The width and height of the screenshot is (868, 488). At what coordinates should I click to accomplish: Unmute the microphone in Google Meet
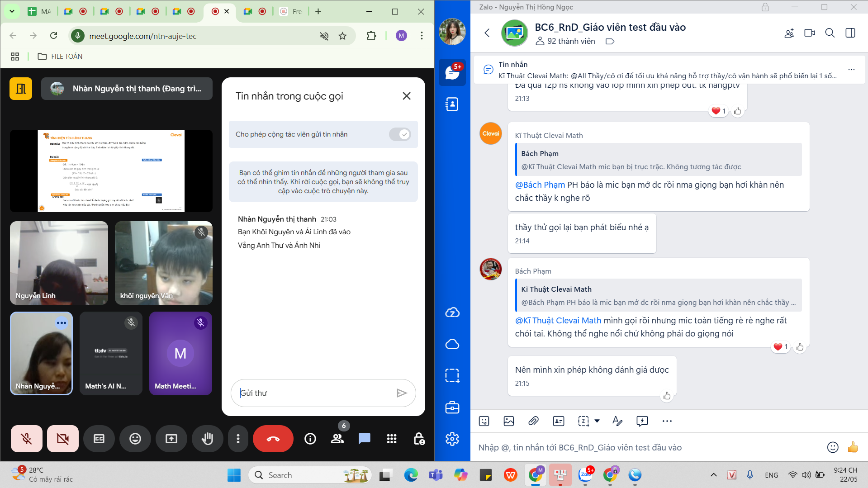[x=27, y=438]
